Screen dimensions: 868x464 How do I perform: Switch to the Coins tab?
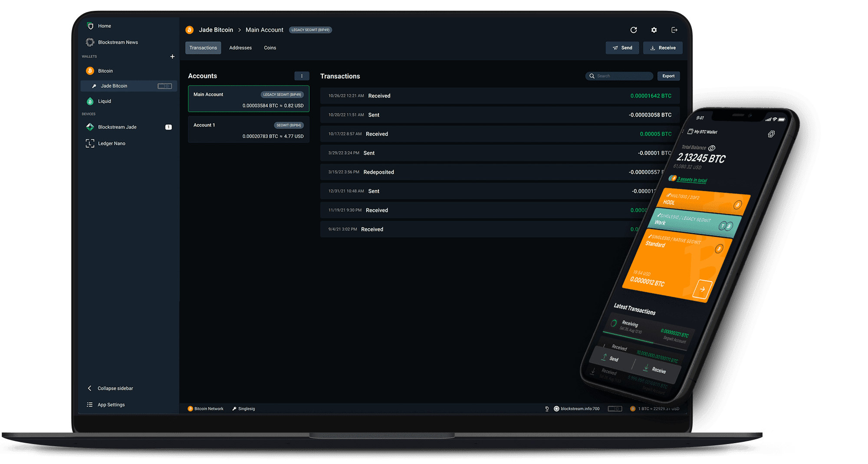click(270, 48)
